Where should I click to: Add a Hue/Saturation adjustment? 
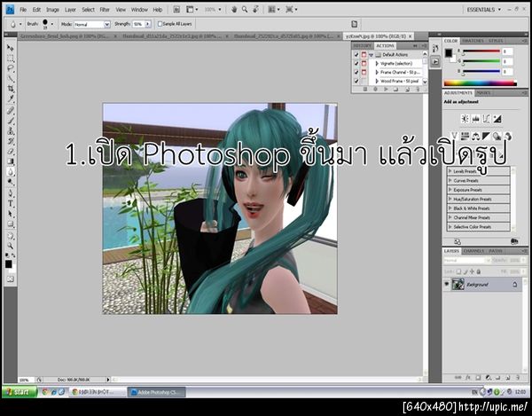[465, 136]
